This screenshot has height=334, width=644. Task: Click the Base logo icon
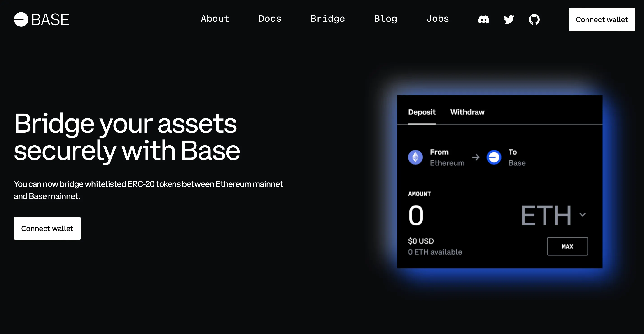pyautogui.click(x=21, y=19)
